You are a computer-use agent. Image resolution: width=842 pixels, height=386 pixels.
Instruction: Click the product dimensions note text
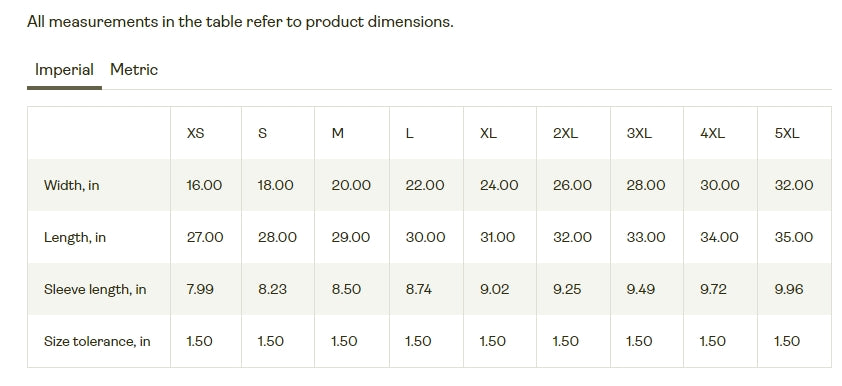point(240,22)
